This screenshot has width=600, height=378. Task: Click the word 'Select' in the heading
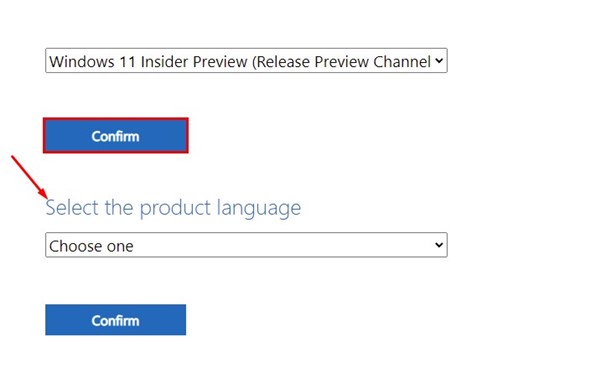click(72, 208)
